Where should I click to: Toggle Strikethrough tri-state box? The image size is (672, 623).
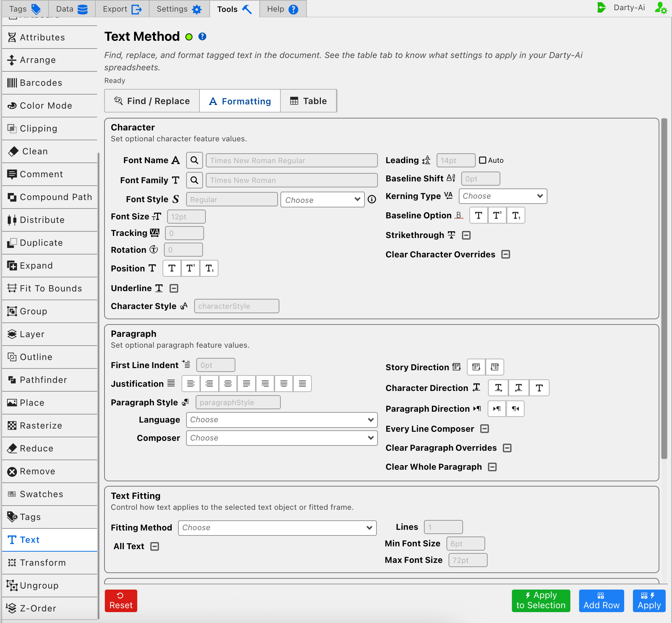466,235
